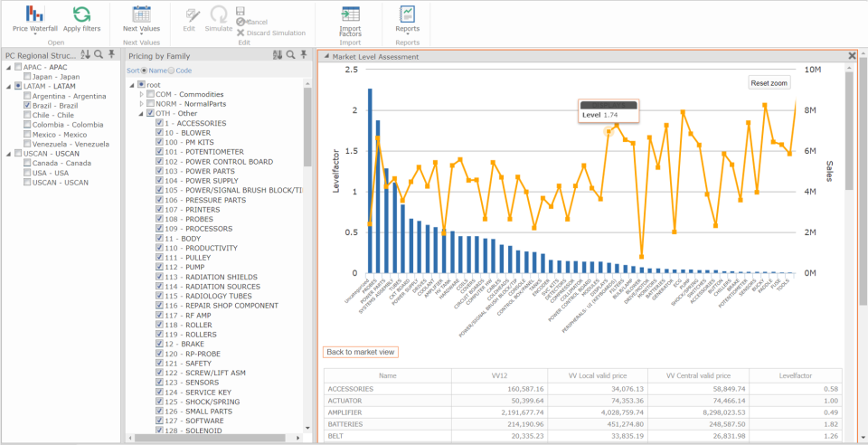868x445 pixels.
Task: Select the 127 - SOFTWARE tree item
Action: [x=195, y=421]
